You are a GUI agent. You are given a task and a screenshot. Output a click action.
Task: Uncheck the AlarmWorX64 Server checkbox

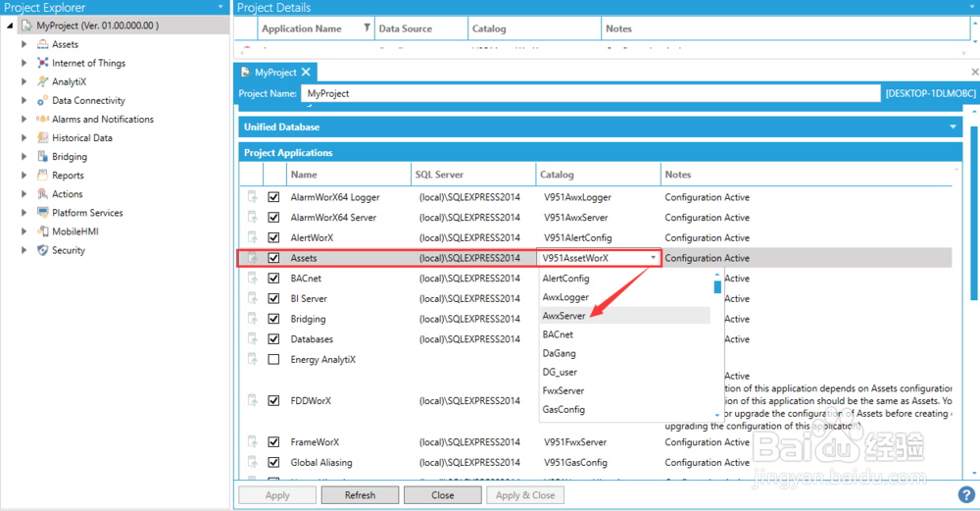click(x=273, y=217)
